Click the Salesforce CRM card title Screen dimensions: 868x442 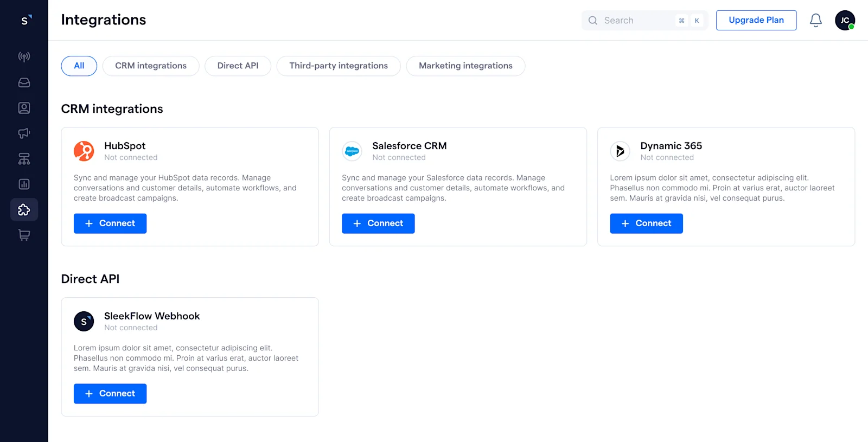(x=410, y=146)
